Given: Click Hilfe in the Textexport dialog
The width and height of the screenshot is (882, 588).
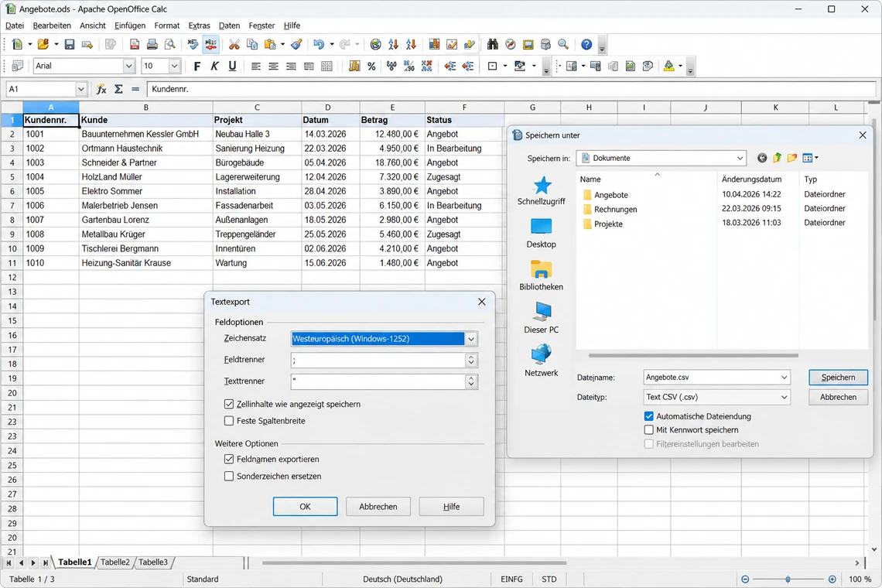Looking at the screenshot, I should pyautogui.click(x=451, y=507).
